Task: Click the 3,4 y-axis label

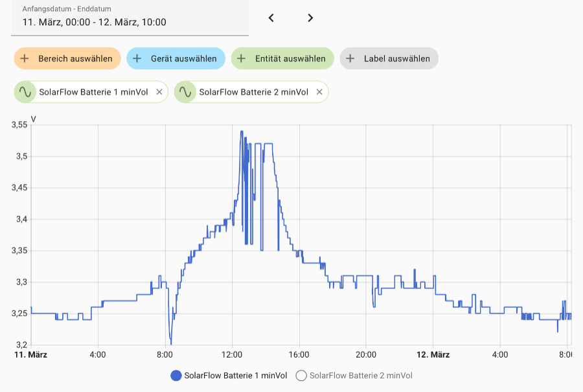Action: pyautogui.click(x=21, y=220)
